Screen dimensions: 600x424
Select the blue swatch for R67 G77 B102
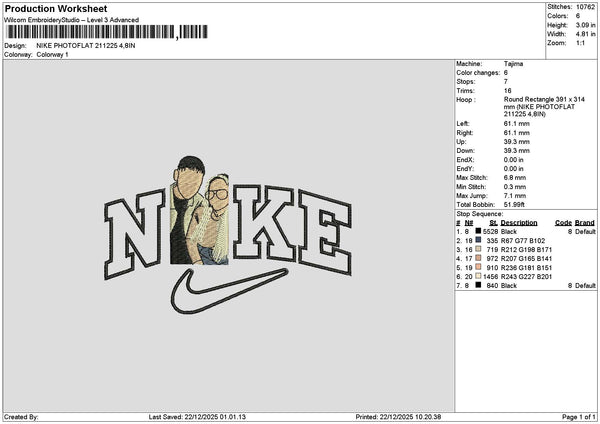[478, 240]
